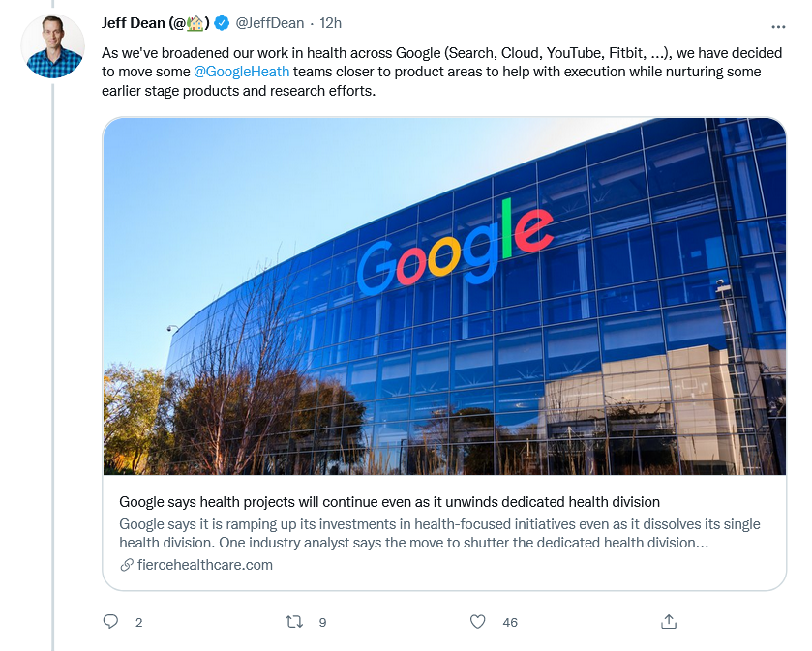
Task: Click the fiercehealthcare.com domain link
Action: [x=205, y=565]
